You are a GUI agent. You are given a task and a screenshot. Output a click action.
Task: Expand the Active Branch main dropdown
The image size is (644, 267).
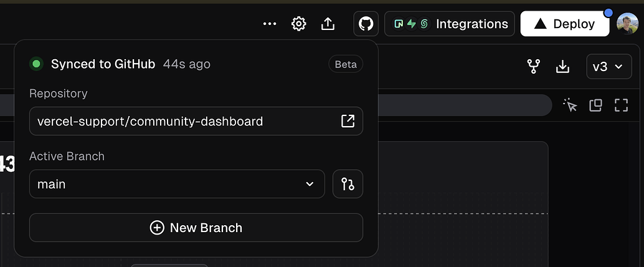177,184
